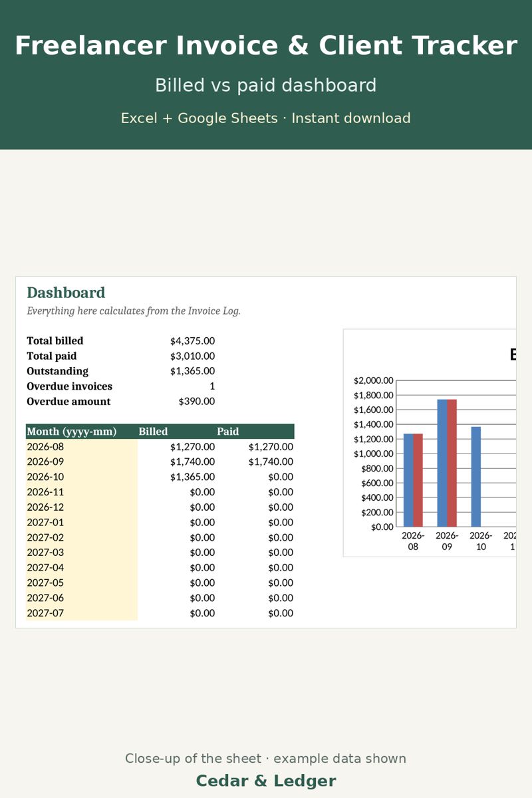Click Excel + Google Sheets Instant download text
The width and height of the screenshot is (532, 798).
click(x=266, y=118)
